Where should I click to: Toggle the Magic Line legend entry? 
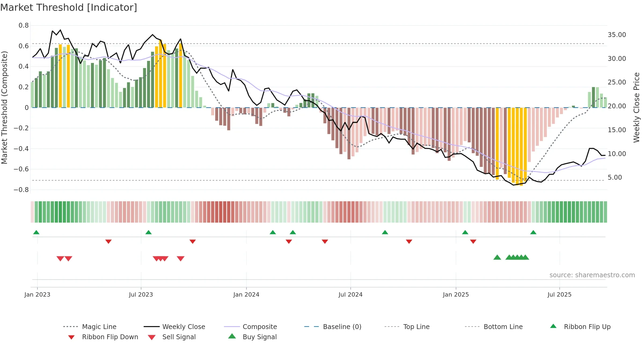90,327
